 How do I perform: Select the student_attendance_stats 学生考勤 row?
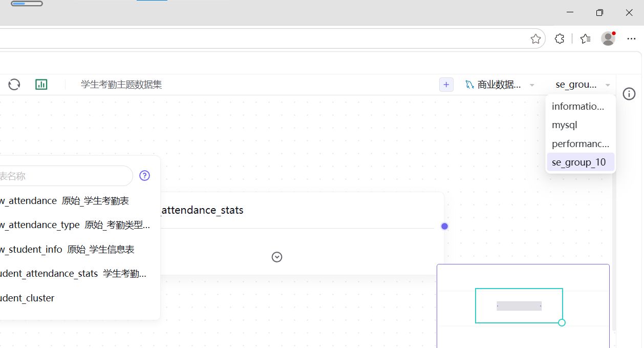(79, 274)
